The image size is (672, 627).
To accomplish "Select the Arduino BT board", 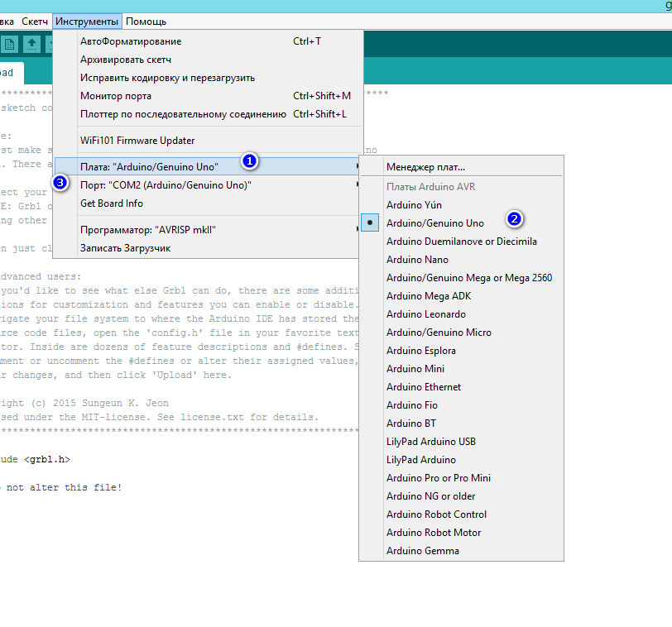I will click(461, 424).
